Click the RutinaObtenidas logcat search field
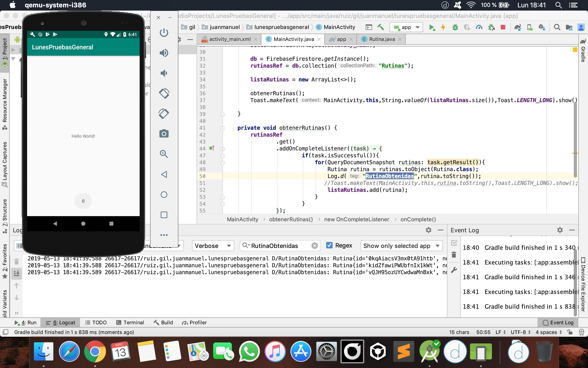This screenshot has width=588, height=368. pyautogui.click(x=280, y=246)
